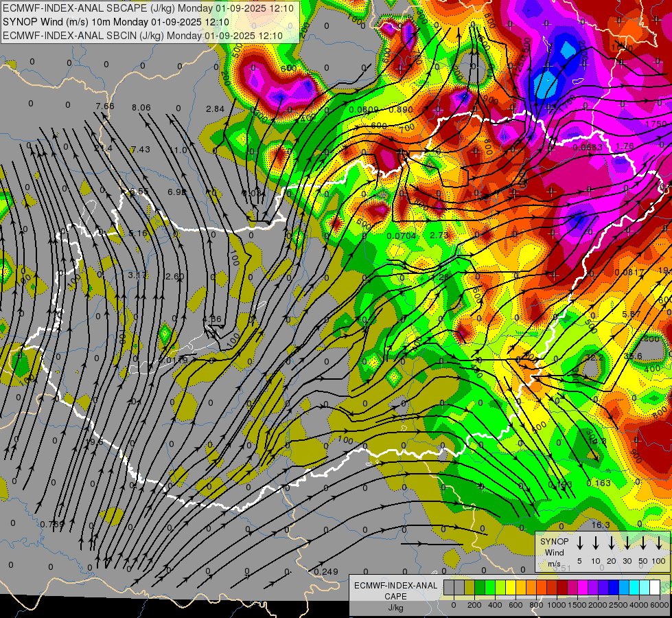Image resolution: width=672 pixels, height=618 pixels.
Task: Pick the pure blue swatch in CAPE legend
Action: click(614, 588)
